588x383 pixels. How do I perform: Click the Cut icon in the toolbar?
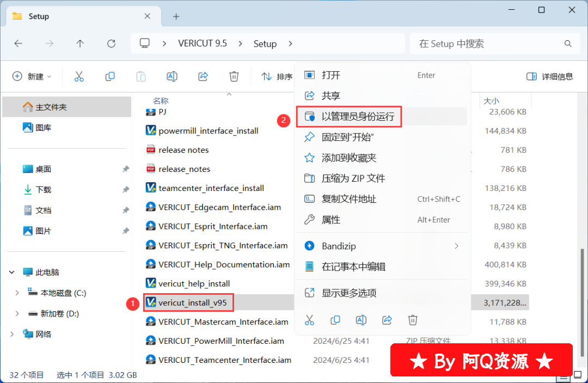(79, 77)
